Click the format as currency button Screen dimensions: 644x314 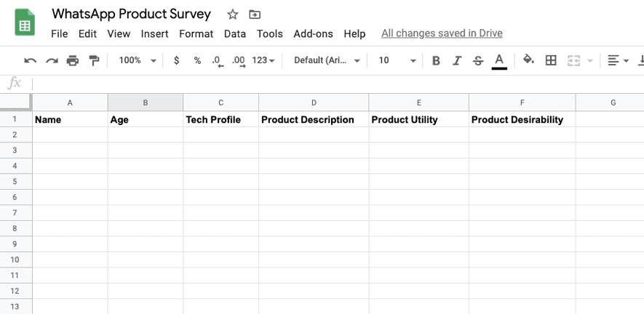click(176, 60)
